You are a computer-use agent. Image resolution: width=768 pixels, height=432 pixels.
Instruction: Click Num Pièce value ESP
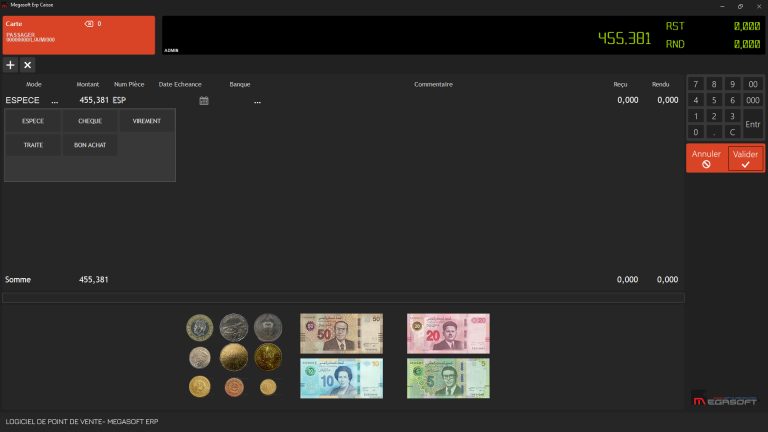pos(119,100)
